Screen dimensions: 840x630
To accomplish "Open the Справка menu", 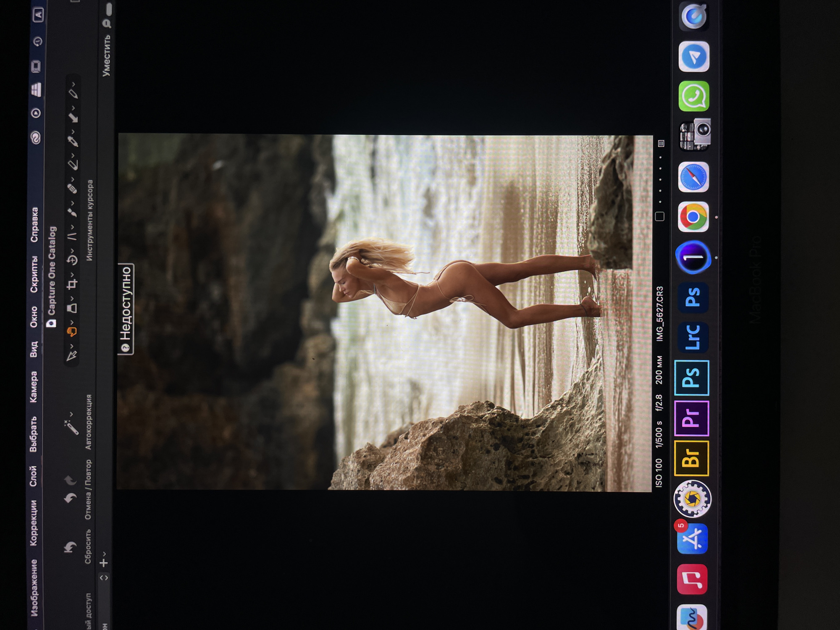I will (34, 224).
